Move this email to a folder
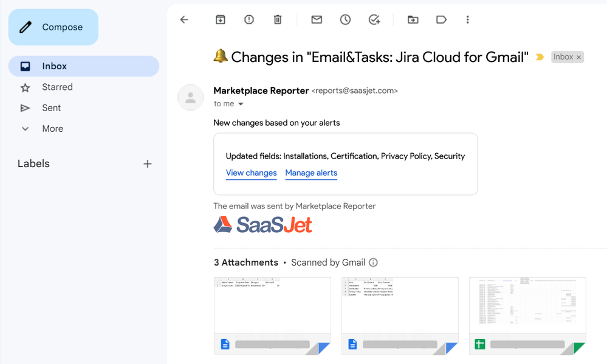 [x=413, y=19]
